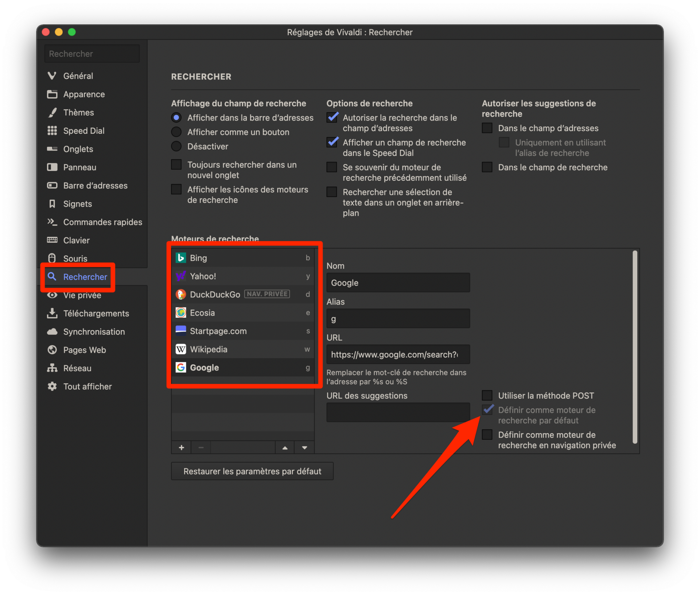This screenshot has width=700, height=595.
Task: Open the Général settings section
Action: [78, 76]
